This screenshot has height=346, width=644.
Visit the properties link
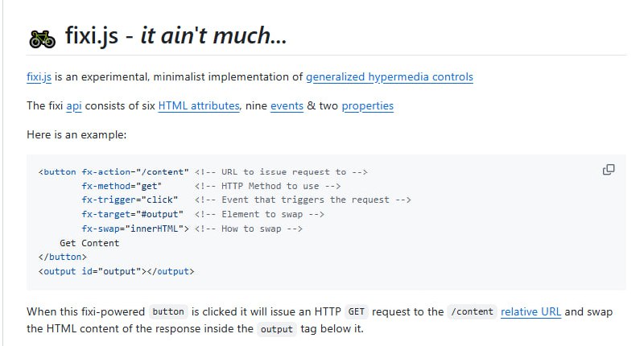click(x=367, y=106)
